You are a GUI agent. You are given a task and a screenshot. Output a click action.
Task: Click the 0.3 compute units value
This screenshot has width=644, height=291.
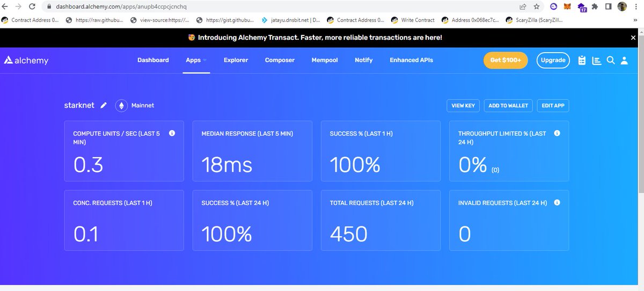(x=88, y=165)
